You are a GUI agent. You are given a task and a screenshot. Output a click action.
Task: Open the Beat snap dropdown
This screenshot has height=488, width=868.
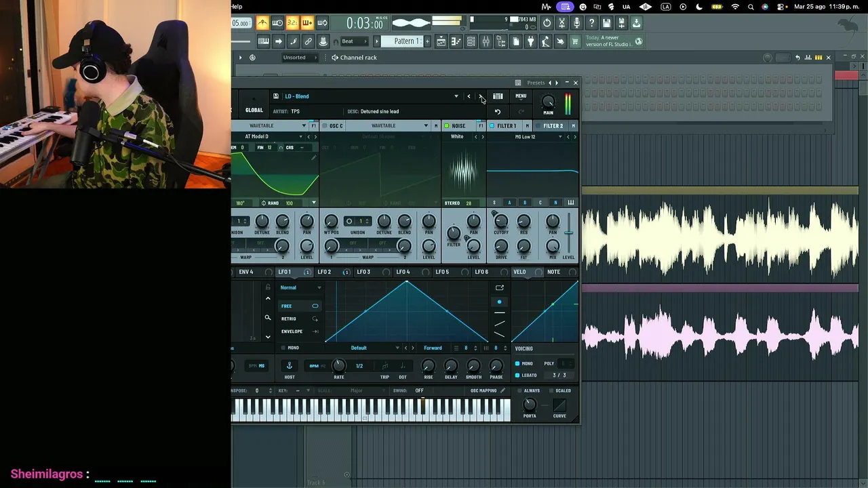pos(354,41)
